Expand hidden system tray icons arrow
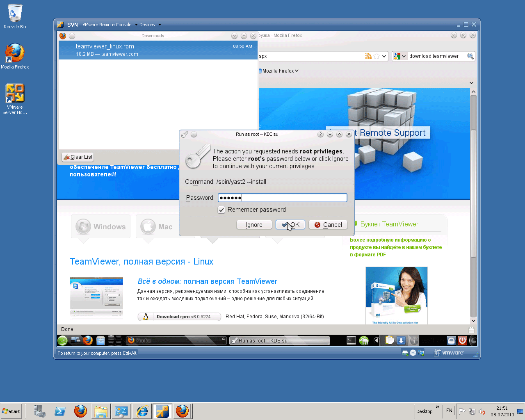This screenshot has width=525, height=420. (x=377, y=340)
